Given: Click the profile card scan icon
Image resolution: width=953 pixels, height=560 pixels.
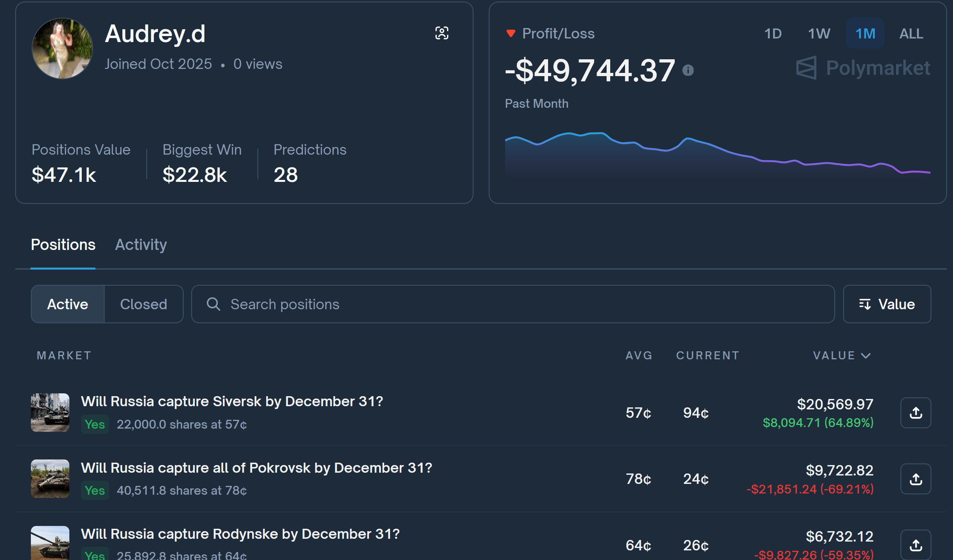Looking at the screenshot, I should click(x=442, y=33).
